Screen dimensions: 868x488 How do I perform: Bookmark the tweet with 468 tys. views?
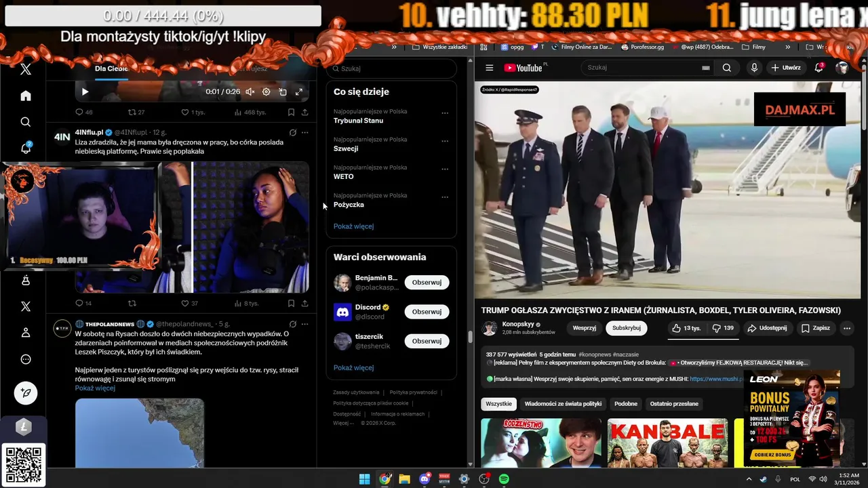point(291,112)
